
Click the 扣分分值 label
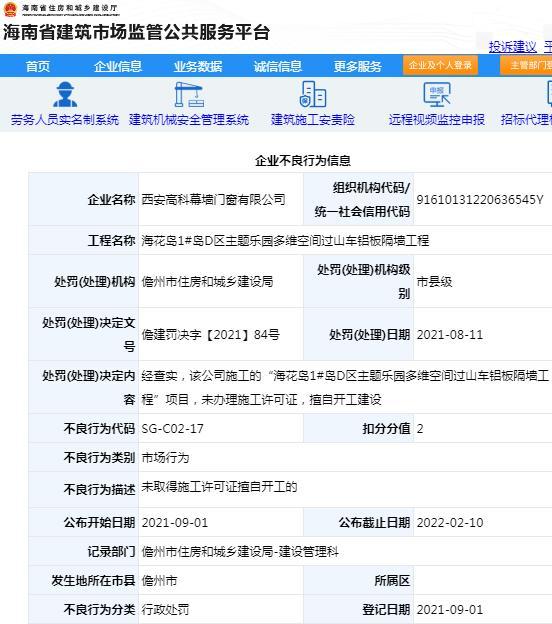pyautogui.click(x=386, y=429)
